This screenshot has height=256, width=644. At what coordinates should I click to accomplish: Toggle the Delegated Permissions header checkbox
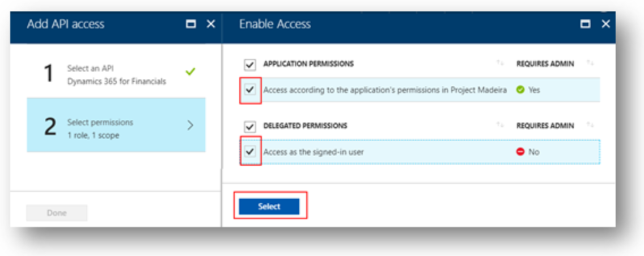[x=249, y=126]
